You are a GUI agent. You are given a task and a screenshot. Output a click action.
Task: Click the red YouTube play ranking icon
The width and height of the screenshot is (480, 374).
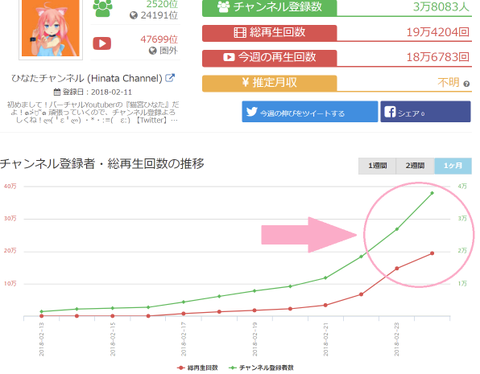click(x=102, y=44)
